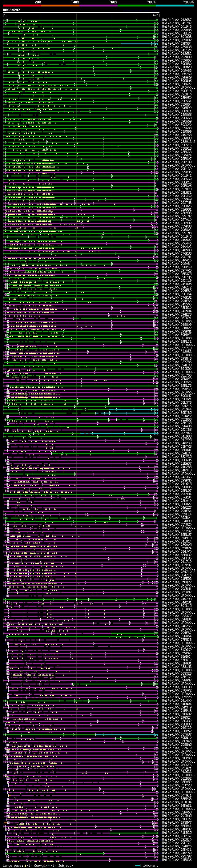This screenshot has width=197, height=868.
Task: Open hit UniRef100_Q43687
Action: [x=177, y=20]
